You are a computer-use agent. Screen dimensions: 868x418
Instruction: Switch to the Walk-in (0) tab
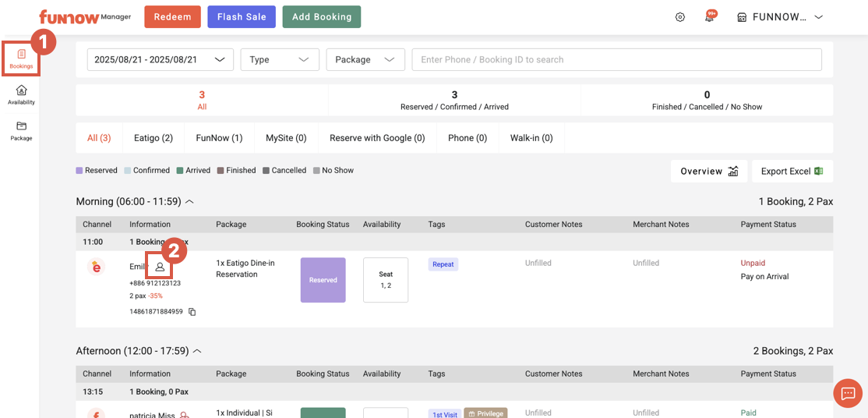coord(531,138)
